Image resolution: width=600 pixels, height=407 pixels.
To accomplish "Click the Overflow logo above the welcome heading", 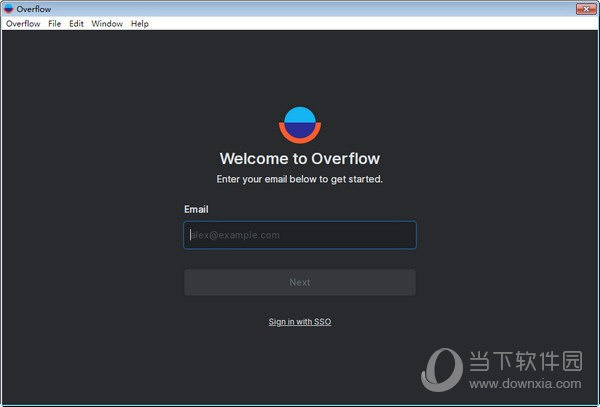I will (x=300, y=125).
